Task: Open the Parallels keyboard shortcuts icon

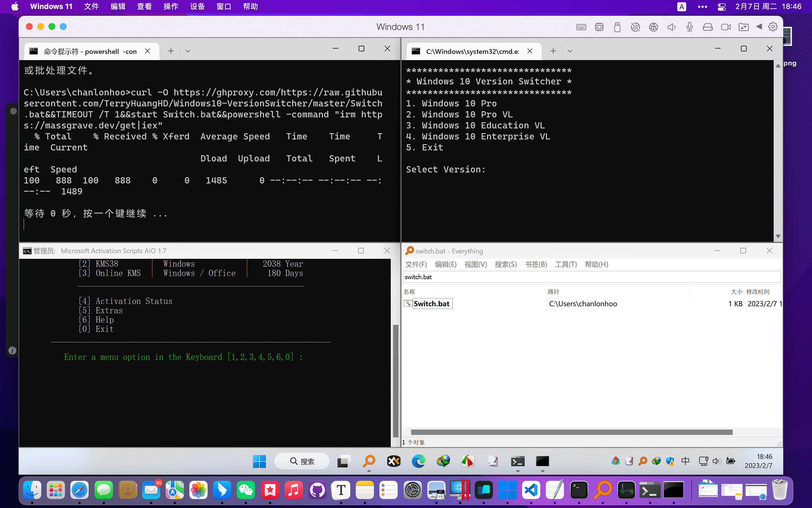Action: point(581,27)
